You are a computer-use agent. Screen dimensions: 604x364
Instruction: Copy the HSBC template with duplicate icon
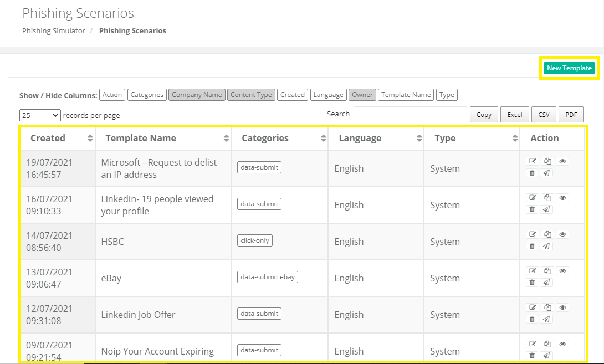pos(547,234)
